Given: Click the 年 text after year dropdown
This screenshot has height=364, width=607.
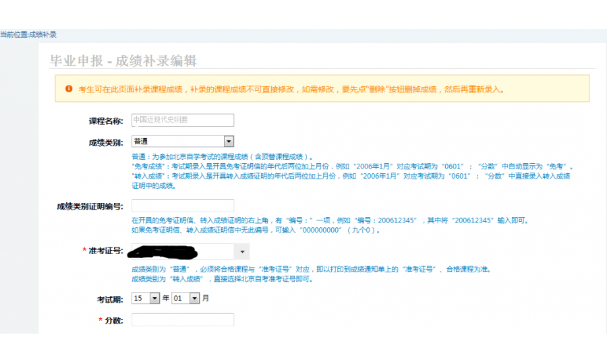Looking at the screenshot, I should pos(166,298).
